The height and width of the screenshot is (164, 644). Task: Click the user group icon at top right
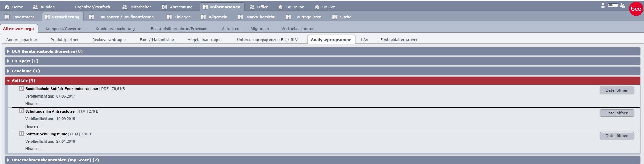coord(623,5)
